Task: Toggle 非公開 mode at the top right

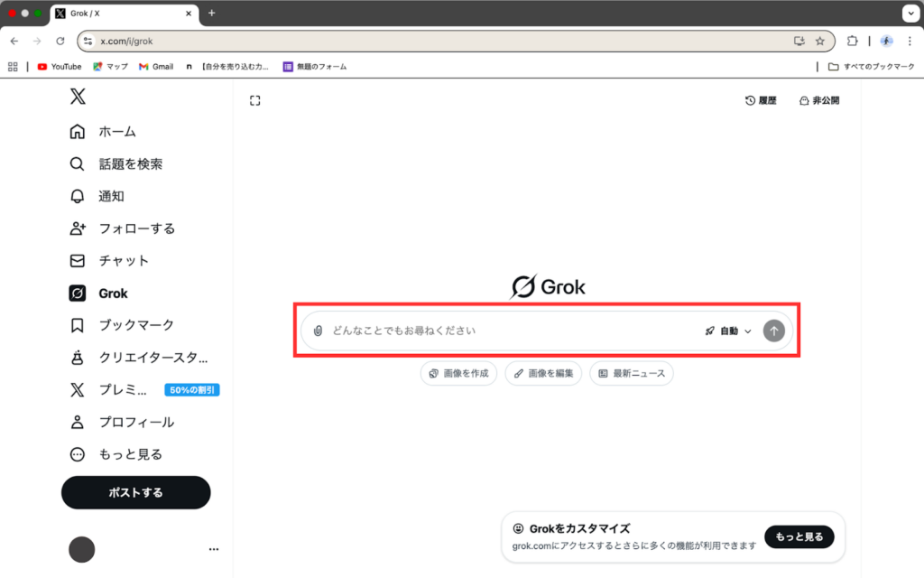Action: click(818, 100)
